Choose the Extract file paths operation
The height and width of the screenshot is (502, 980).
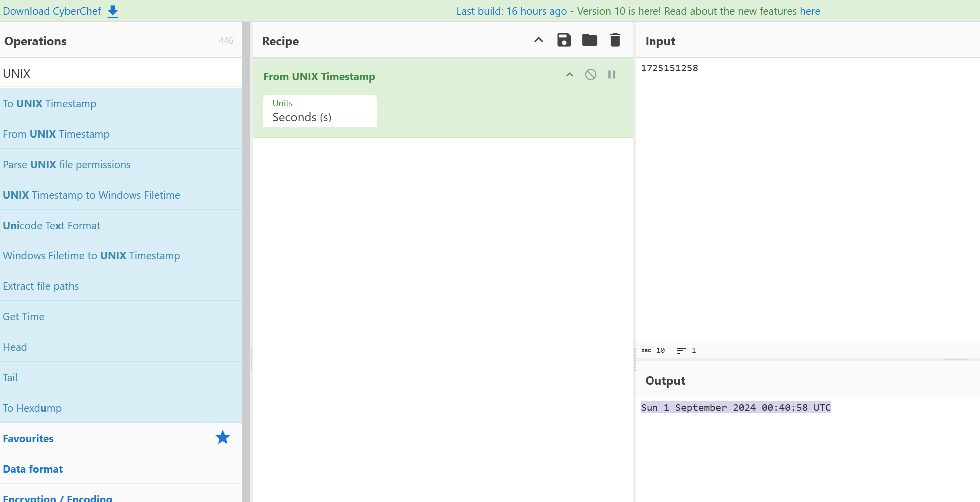tap(121, 286)
